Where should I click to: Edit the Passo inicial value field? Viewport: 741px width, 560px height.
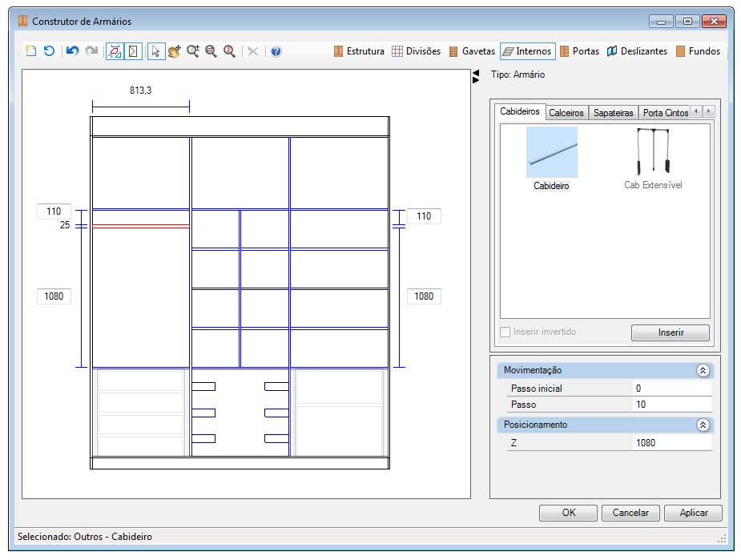pyautogui.click(x=671, y=389)
